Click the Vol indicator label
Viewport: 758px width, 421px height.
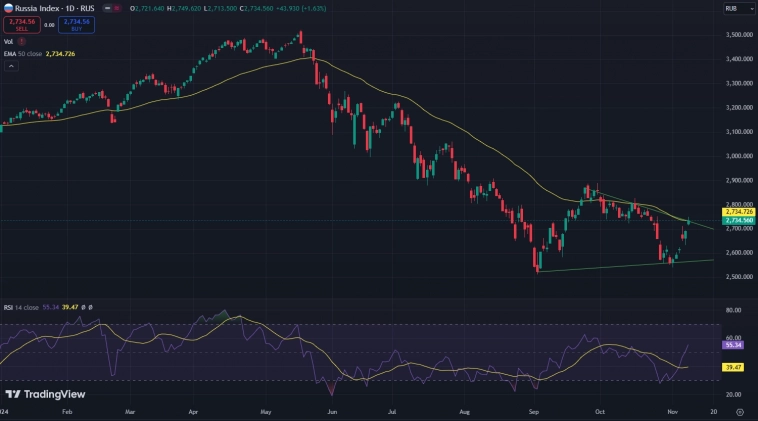(x=8, y=42)
